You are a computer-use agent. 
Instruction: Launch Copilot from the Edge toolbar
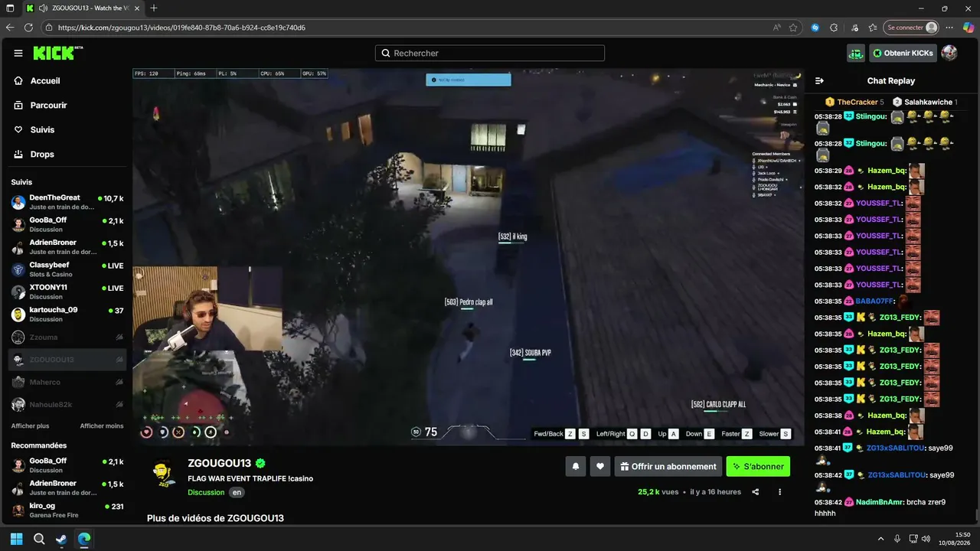coord(969,28)
